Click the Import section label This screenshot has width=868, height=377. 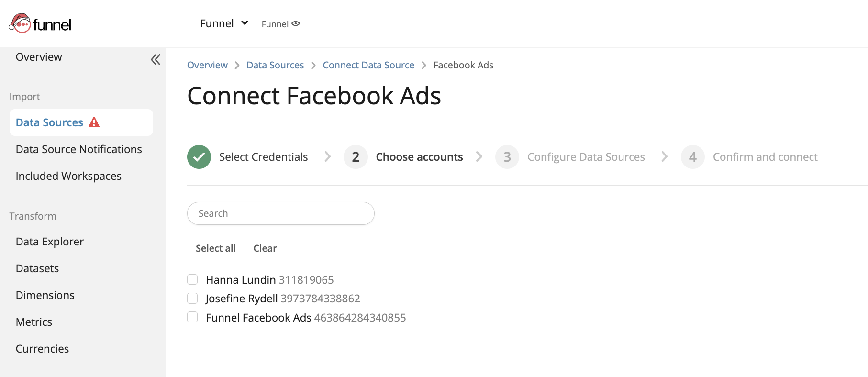pos(24,97)
